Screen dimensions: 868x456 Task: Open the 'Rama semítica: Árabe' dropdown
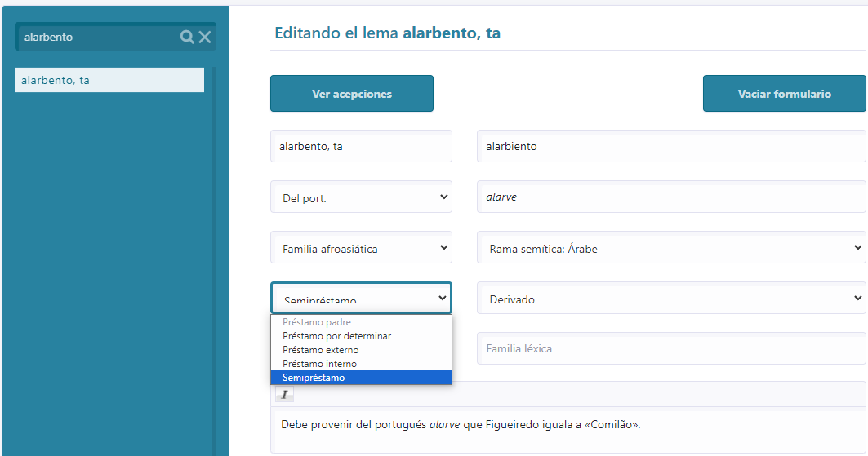(671, 248)
